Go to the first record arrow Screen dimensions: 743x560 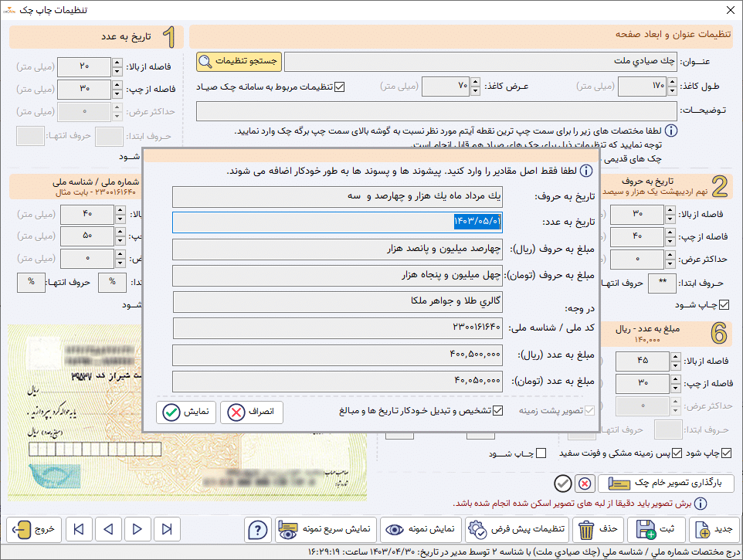(x=79, y=529)
